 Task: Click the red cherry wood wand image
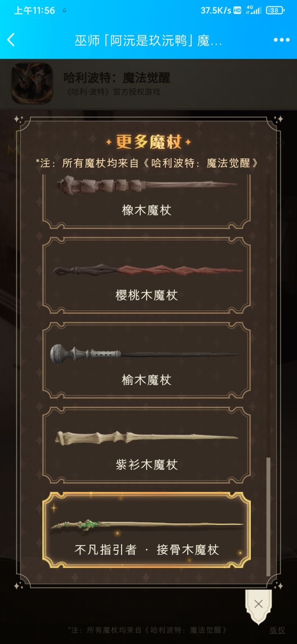pyautogui.click(x=148, y=270)
